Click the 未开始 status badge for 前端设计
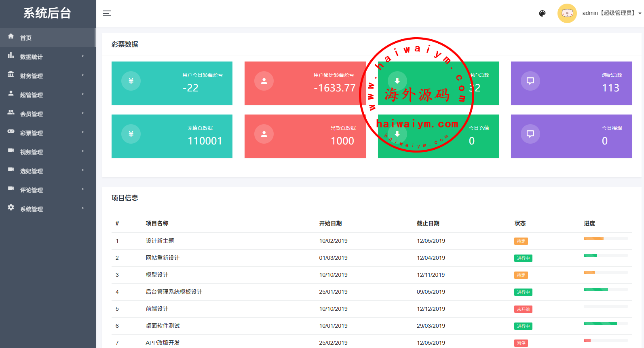The width and height of the screenshot is (644, 348). coord(523,309)
